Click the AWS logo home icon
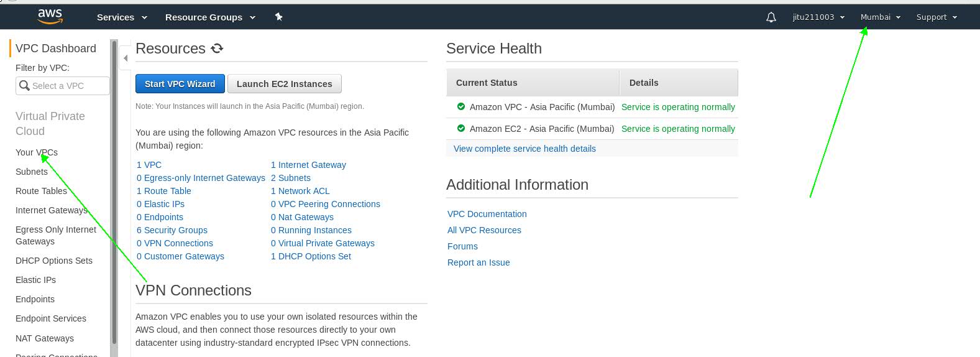The width and height of the screenshot is (980, 357). point(50,17)
